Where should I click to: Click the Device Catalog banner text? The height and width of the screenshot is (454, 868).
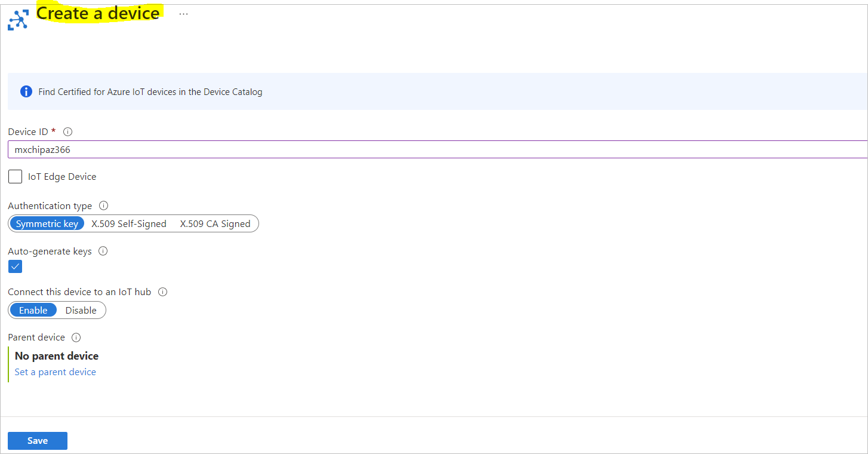click(150, 92)
